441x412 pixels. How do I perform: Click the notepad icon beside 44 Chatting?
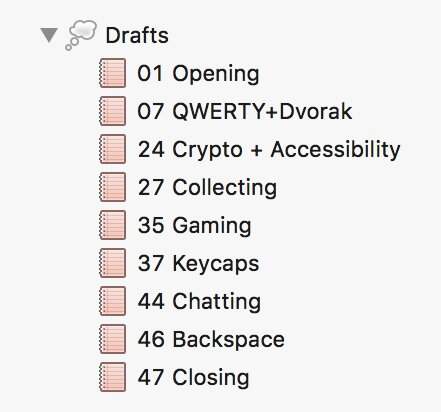click(113, 301)
